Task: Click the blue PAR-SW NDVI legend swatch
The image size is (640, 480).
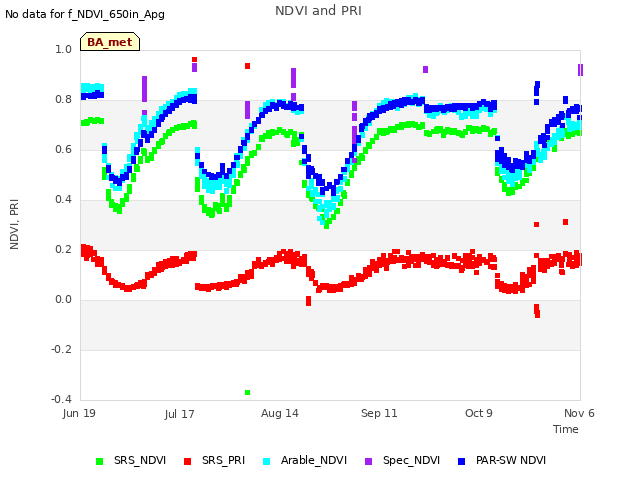Action: [462, 461]
